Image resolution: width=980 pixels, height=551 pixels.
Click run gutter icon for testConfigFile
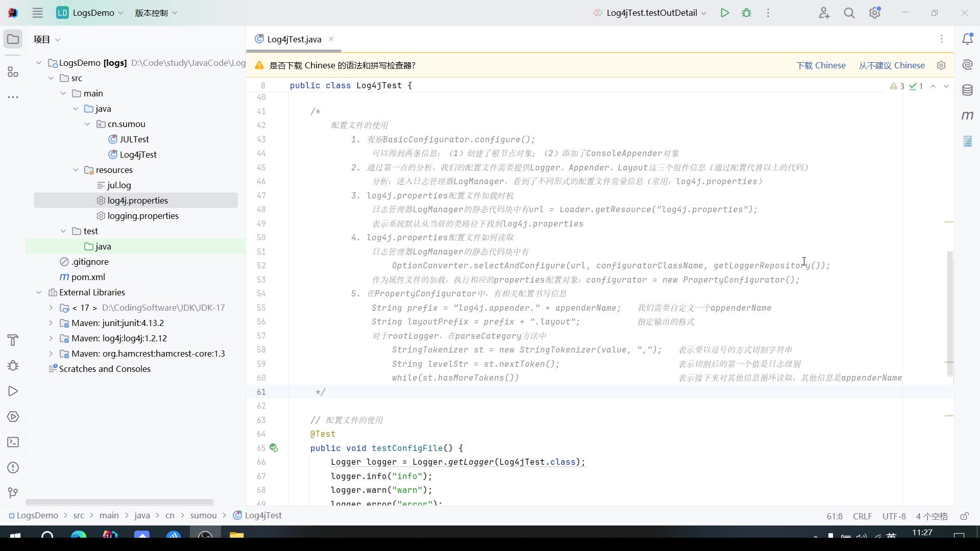pyautogui.click(x=274, y=448)
